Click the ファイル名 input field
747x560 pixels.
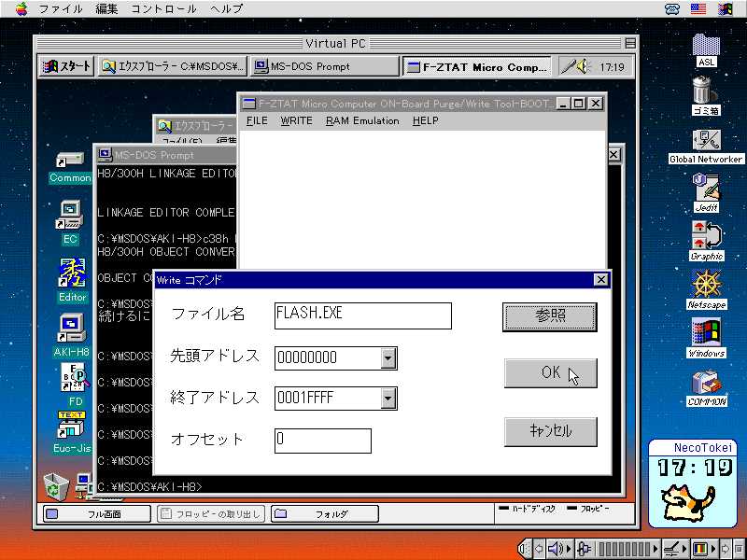(363, 315)
